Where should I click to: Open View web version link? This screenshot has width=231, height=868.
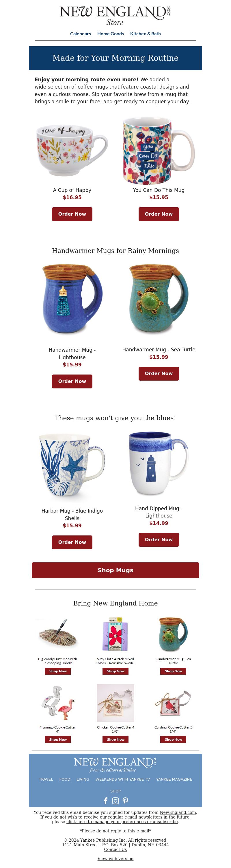coord(115,858)
